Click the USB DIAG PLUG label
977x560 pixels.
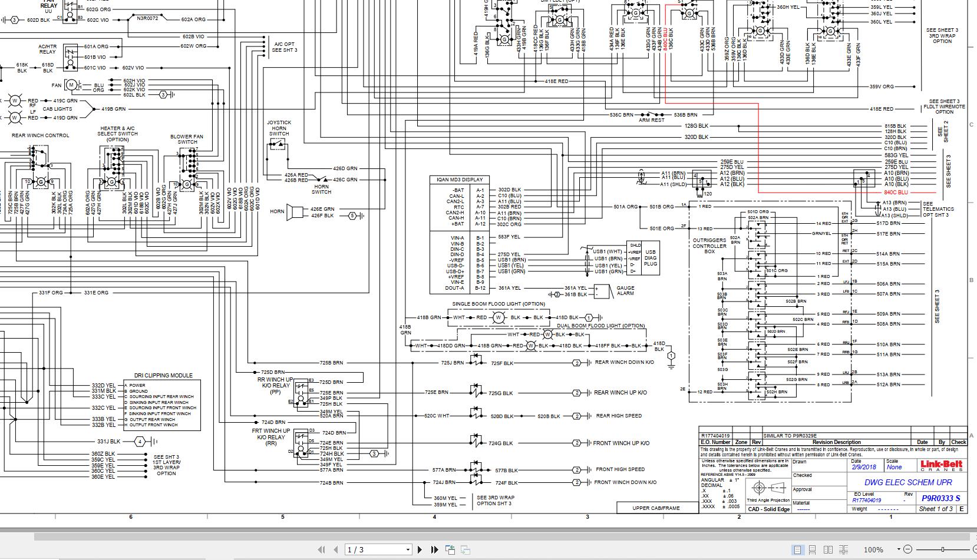pos(651,258)
